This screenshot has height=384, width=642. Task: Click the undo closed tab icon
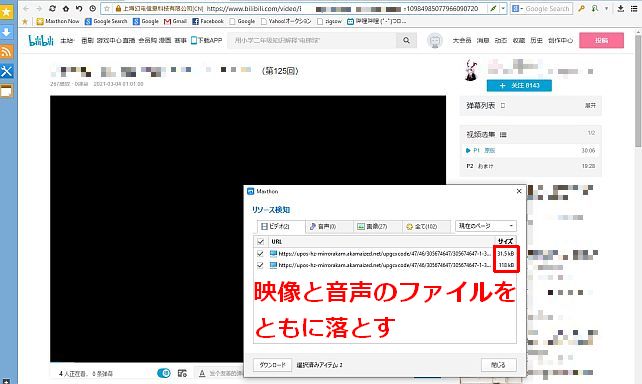coord(79,8)
